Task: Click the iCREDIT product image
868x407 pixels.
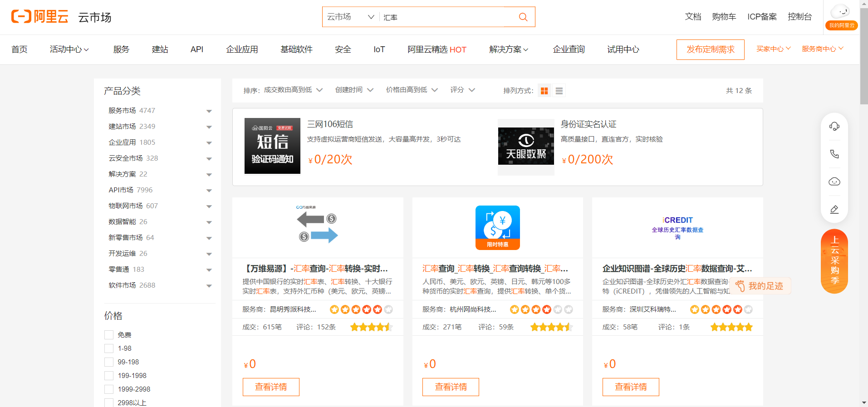Action: click(x=677, y=227)
